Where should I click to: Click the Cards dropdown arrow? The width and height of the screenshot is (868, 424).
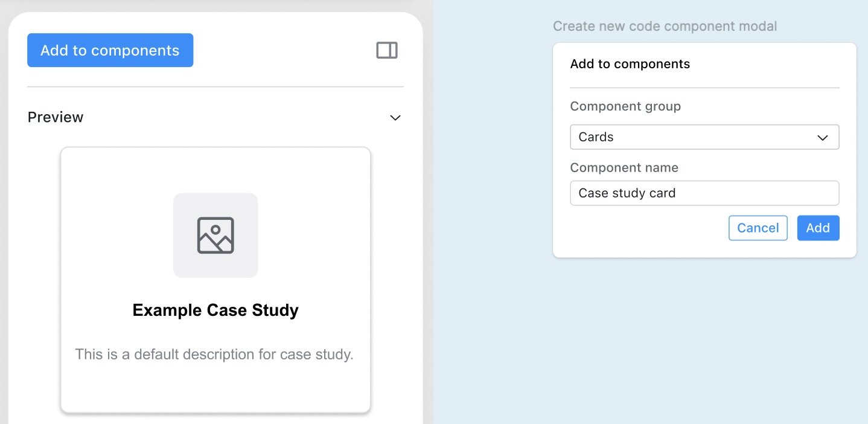[822, 138]
